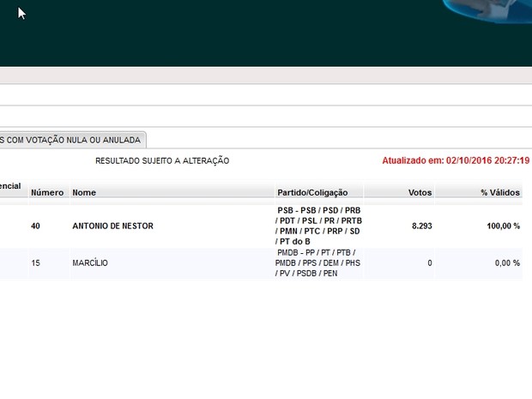Sort by the Número column header

47,192
